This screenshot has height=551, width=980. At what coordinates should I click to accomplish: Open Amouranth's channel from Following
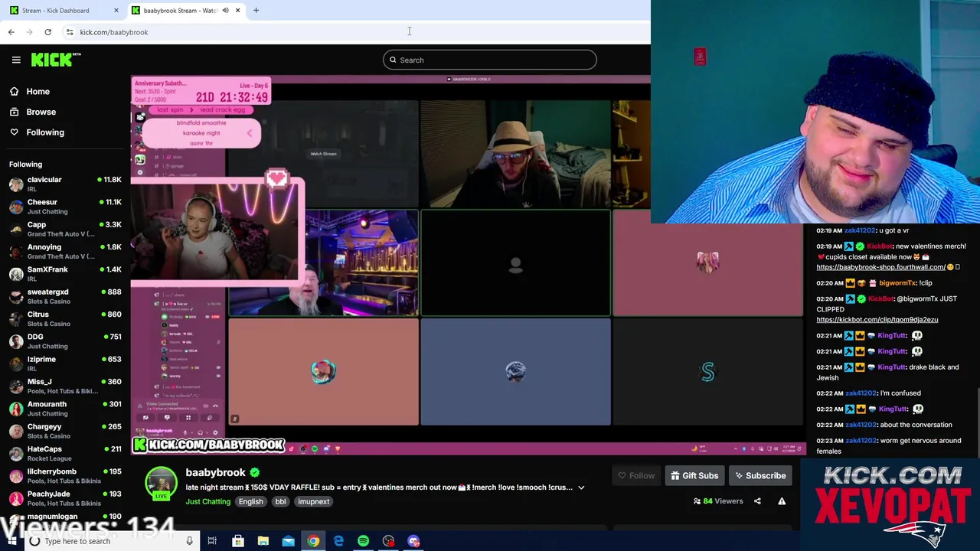(65, 409)
